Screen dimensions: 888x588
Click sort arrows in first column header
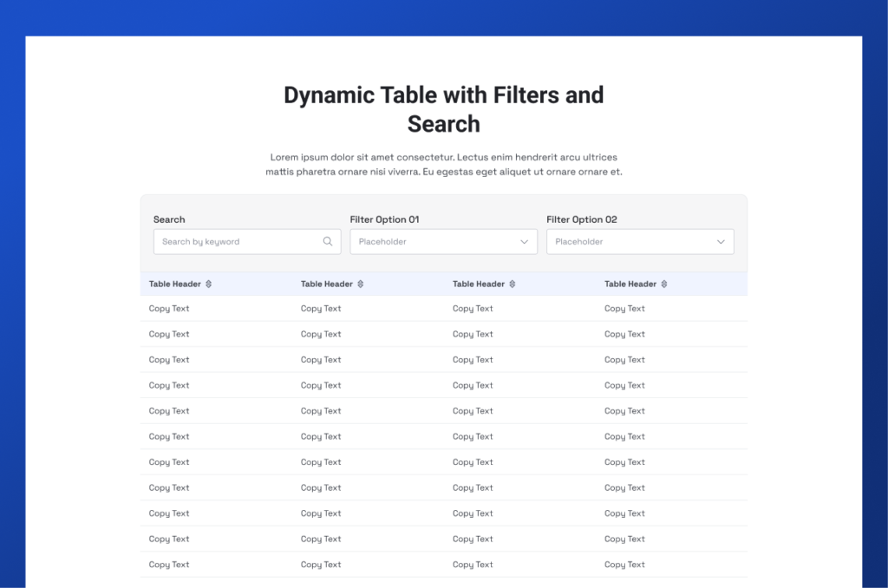click(209, 284)
